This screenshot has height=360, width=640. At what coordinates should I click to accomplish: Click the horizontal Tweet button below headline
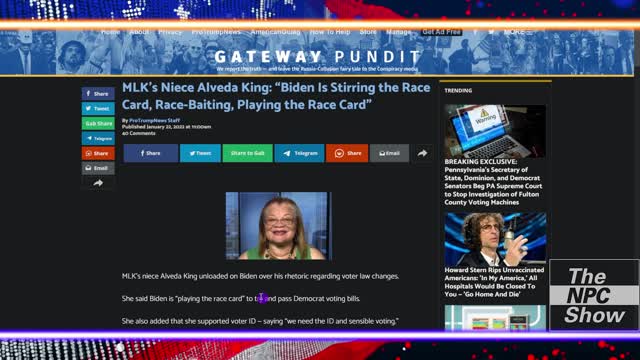point(200,153)
